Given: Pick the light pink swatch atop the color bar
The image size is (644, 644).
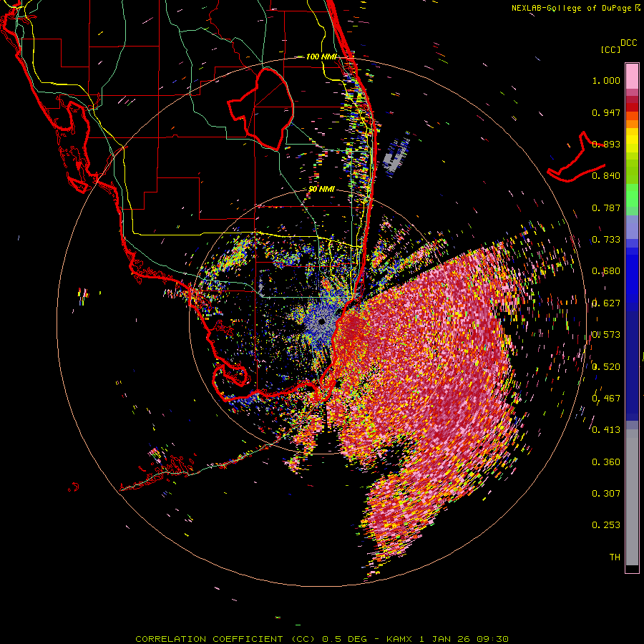Looking at the screenshot, I should pos(632,76).
